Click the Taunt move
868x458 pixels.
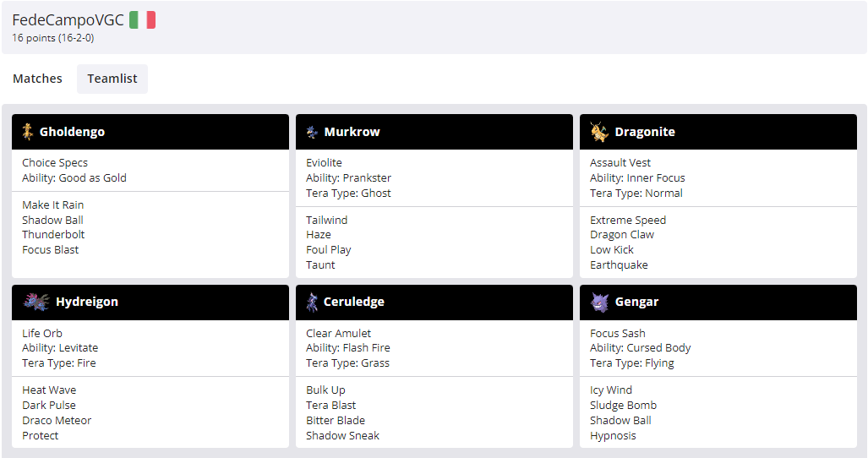[x=320, y=265]
